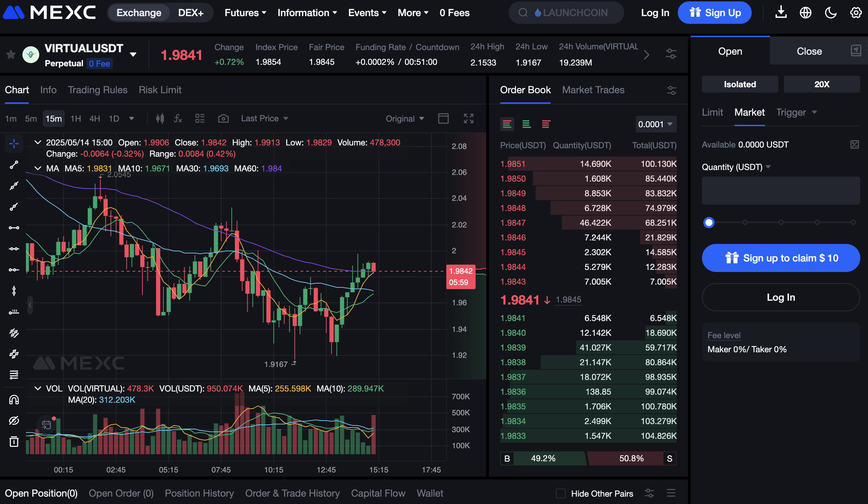Viewport: 868px width, 504px height.
Task: Switch to DEX+ mode in header
Action: (191, 13)
